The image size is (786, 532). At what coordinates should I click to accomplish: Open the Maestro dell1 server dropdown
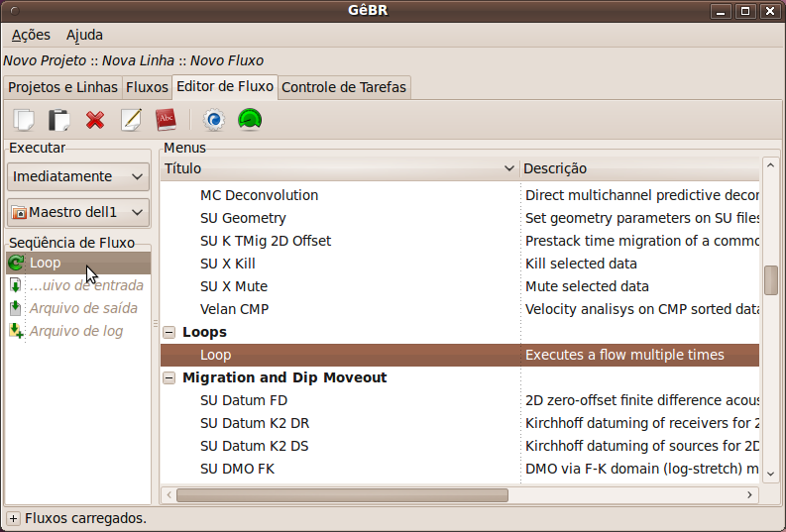tap(78, 212)
